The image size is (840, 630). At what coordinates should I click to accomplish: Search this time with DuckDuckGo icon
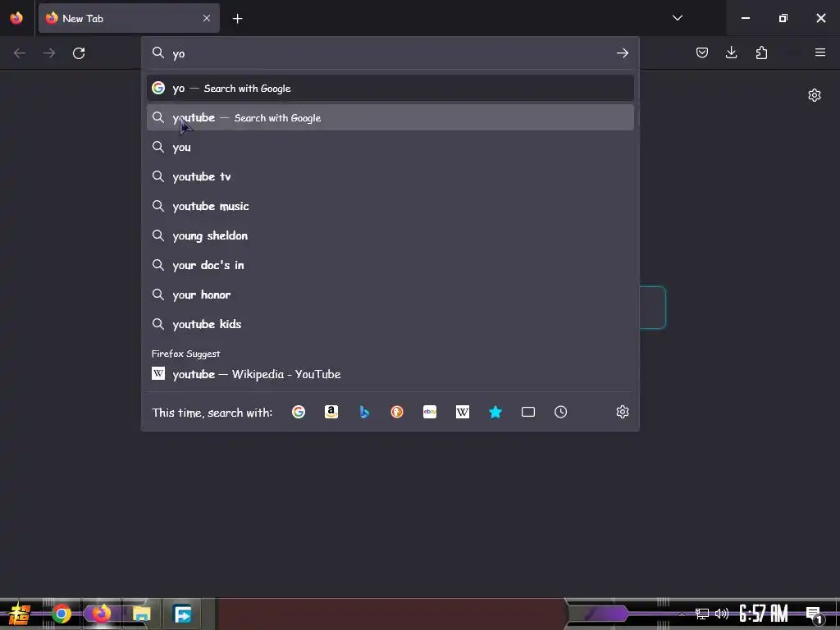click(x=397, y=412)
